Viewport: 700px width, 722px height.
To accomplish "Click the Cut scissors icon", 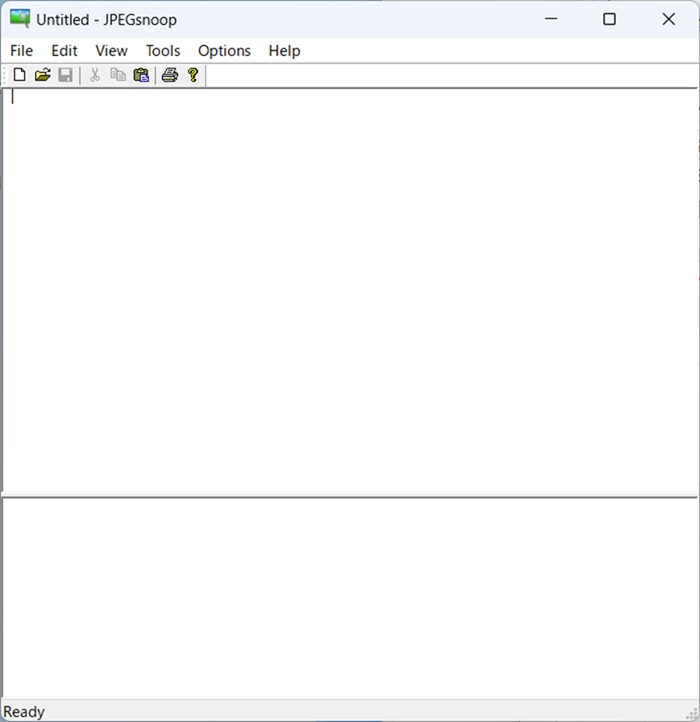I will [95, 75].
